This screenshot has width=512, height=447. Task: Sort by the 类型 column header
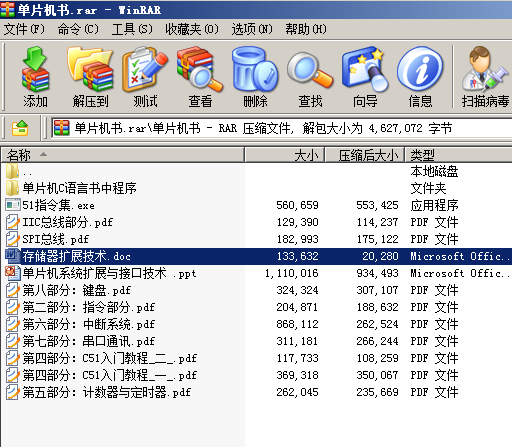point(458,155)
